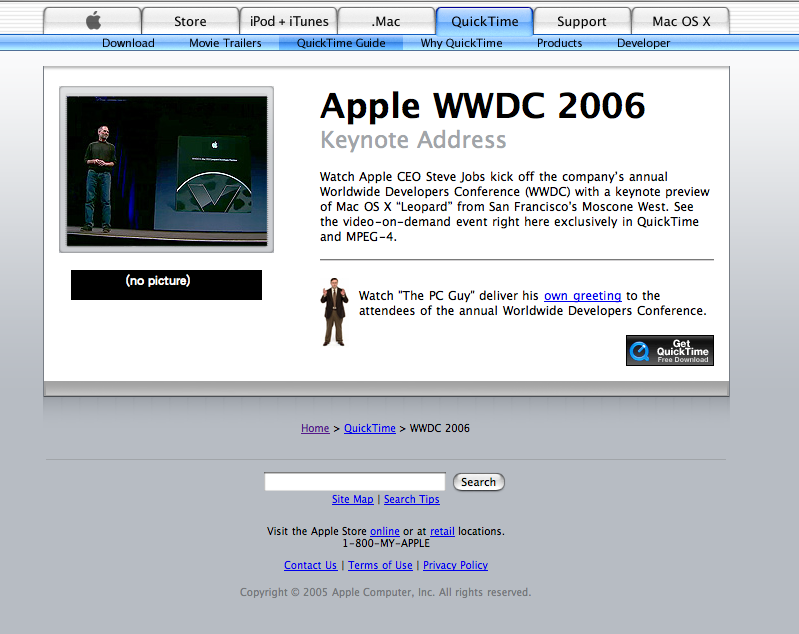
Task: Click Download in QuickTime subnav
Action: (x=128, y=43)
